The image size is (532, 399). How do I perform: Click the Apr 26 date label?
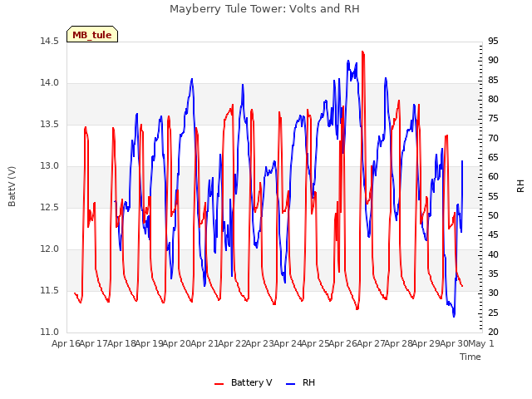343,344
